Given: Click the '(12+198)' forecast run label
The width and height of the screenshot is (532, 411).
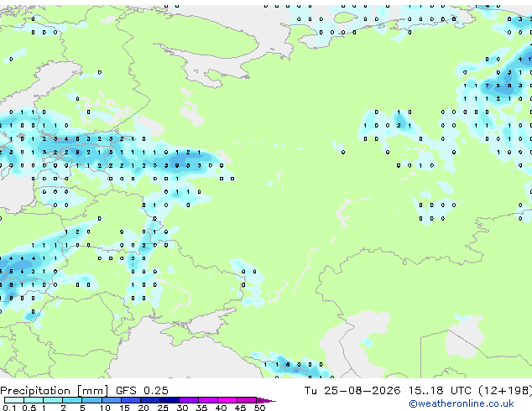Looking at the screenshot, I should tap(505, 391).
